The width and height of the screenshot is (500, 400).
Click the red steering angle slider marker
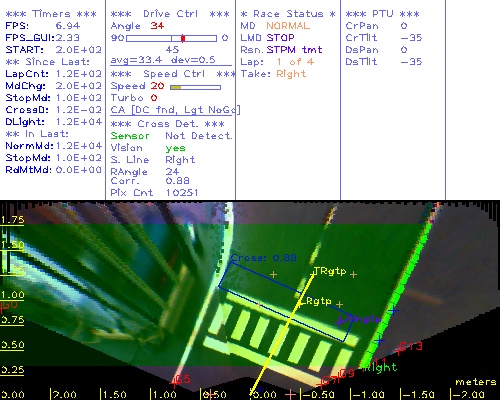click(x=183, y=38)
